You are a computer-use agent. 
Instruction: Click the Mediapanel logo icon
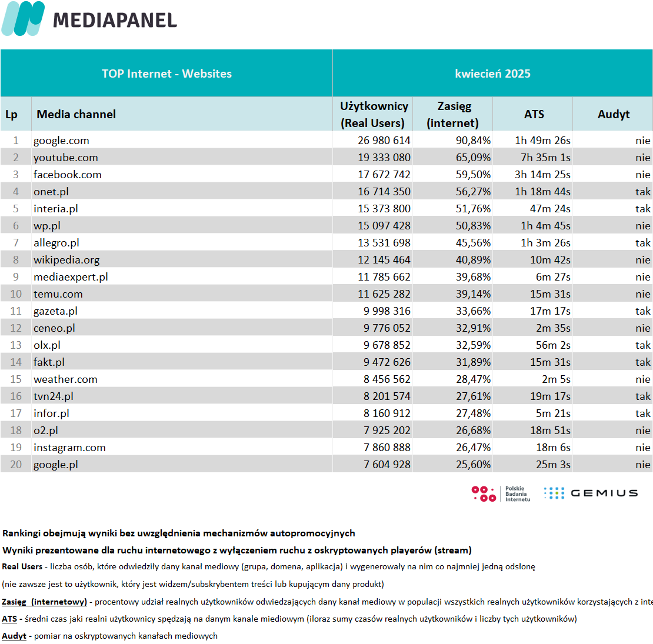(x=23, y=18)
